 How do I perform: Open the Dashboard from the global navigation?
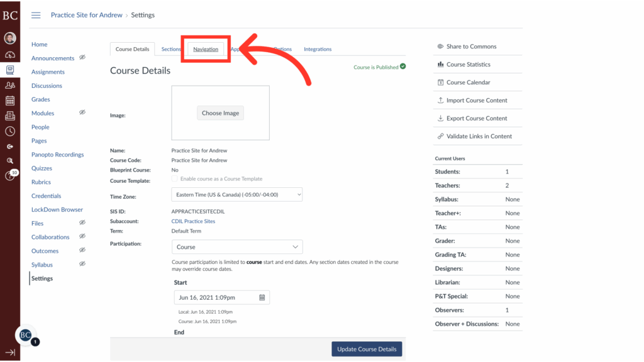(9, 55)
